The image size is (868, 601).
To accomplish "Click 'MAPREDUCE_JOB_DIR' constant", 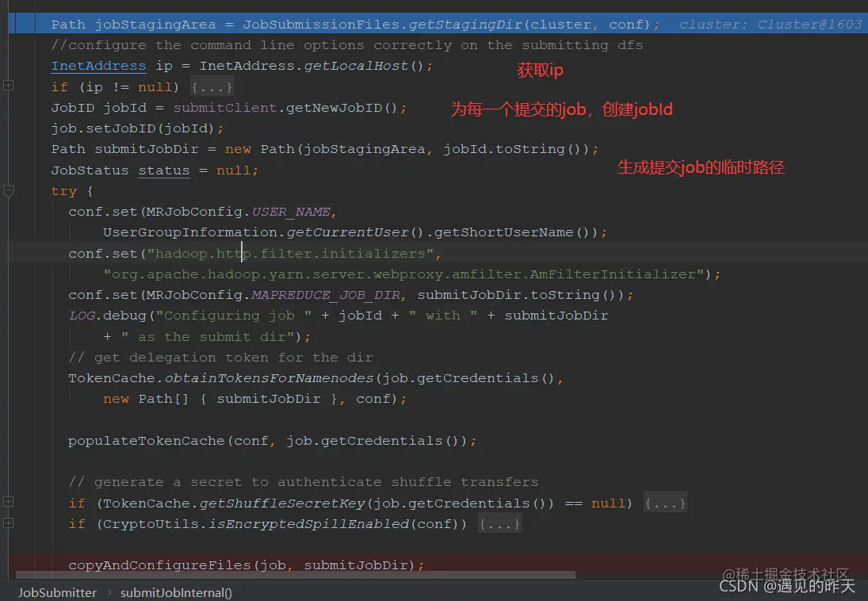I will [x=326, y=295].
